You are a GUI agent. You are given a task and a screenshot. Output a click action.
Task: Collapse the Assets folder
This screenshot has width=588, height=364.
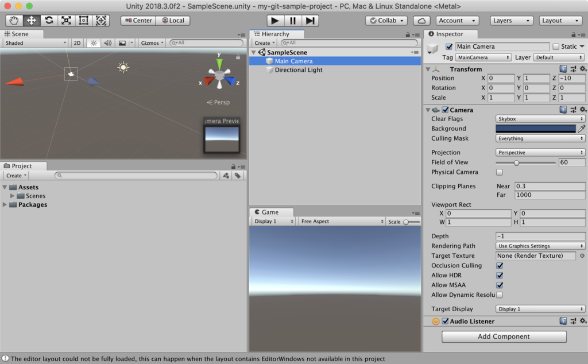(5, 187)
